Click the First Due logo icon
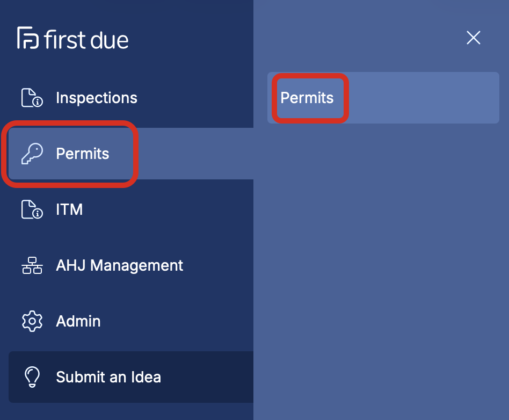 28,38
